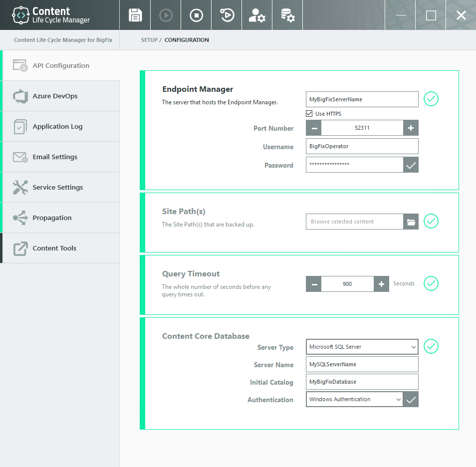Decrease the Port Number value
The width and height of the screenshot is (476, 467).
pyautogui.click(x=314, y=128)
